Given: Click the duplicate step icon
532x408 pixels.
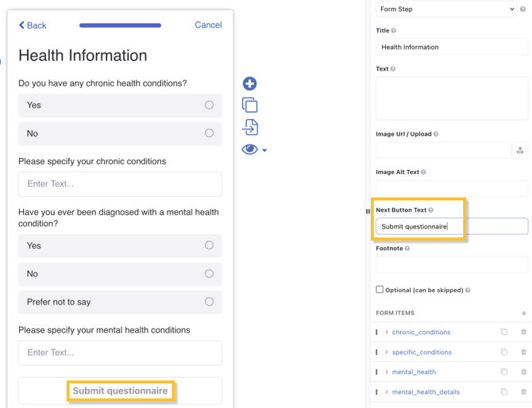Looking at the screenshot, I should click(x=249, y=106).
